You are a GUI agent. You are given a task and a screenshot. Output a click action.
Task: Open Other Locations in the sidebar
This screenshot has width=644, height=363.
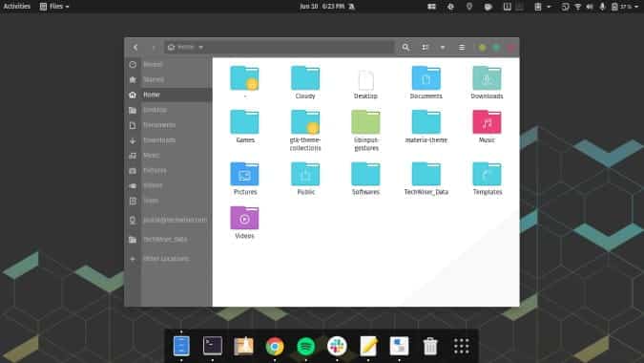pos(168,259)
